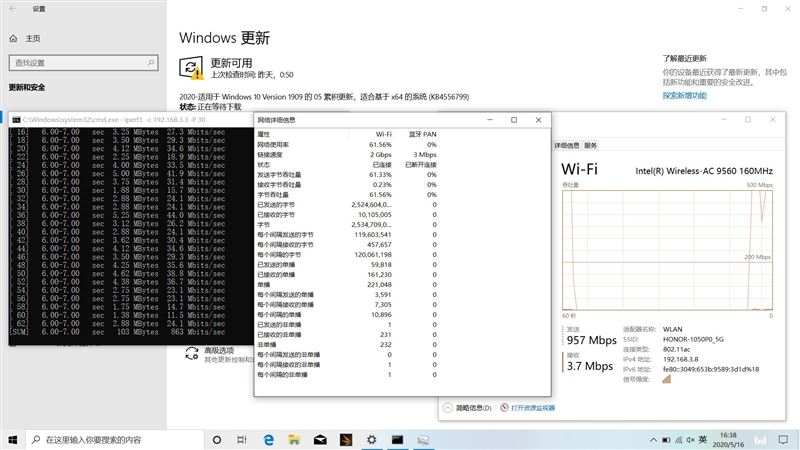Select the 每个间隔的非单播 row
The width and height of the screenshot is (800, 450).
click(x=347, y=374)
